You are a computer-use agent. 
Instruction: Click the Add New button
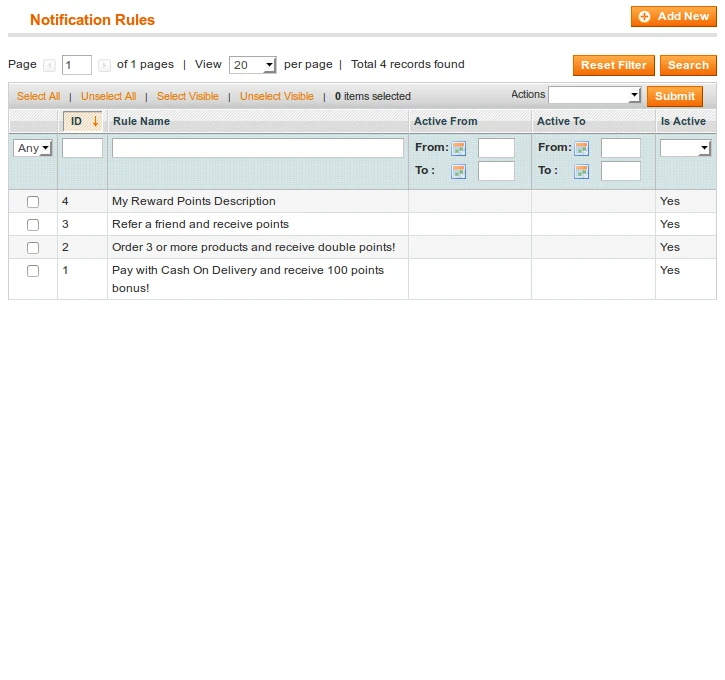pos(674,17)
